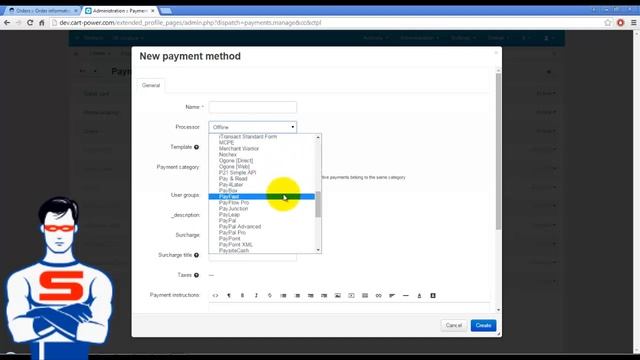The height and width of the screenshot is (360, 640).
Task: Close the New payment method dialog
Action: pos(496,53)
